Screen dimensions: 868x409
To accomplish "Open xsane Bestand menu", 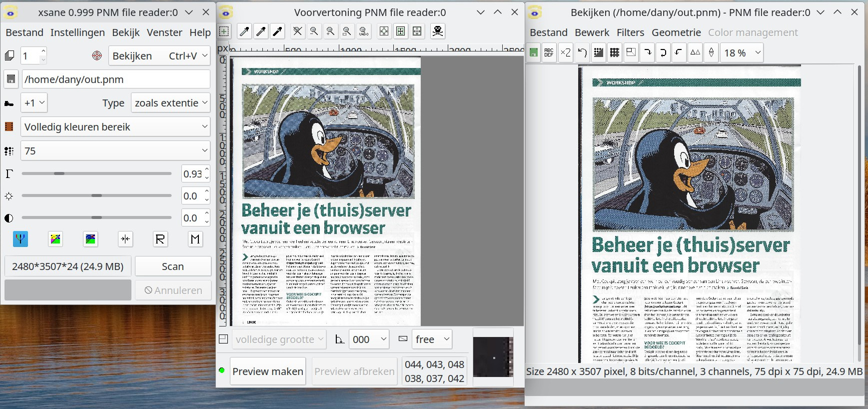I will coord(24,32).
